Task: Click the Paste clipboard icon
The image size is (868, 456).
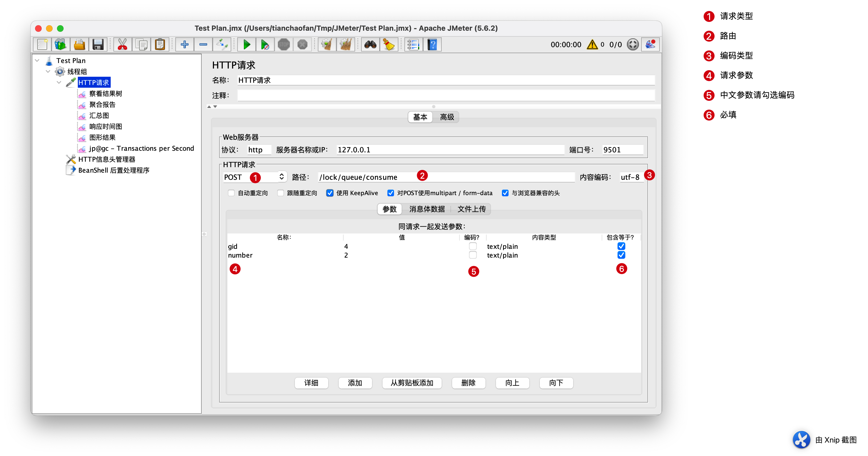Action: coord(160,44)
